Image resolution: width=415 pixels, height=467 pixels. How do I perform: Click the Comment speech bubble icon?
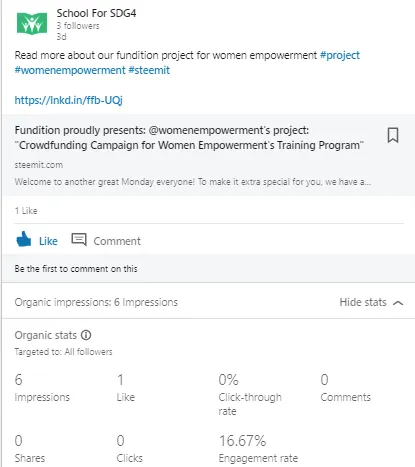click(79, 239)
